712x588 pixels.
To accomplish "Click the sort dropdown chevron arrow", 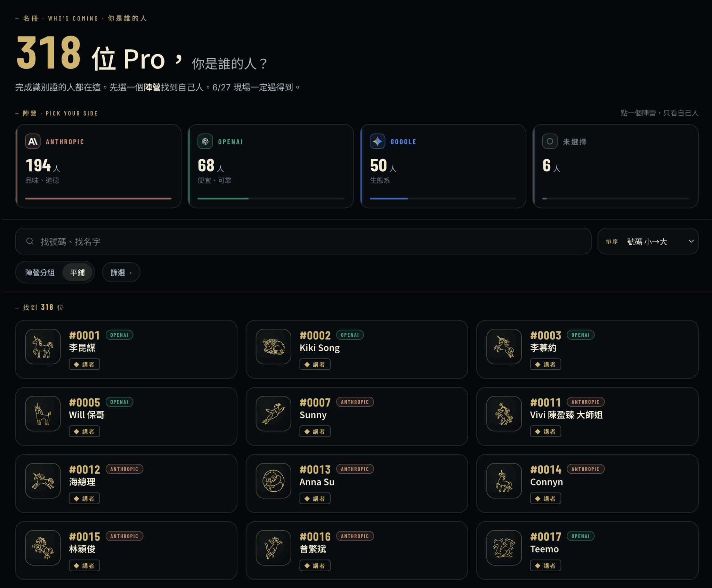I will pos(691,241).
